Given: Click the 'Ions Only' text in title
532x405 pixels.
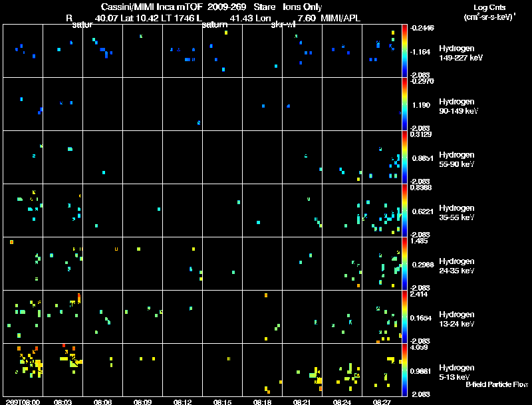Looking at the screenshot, I should 302,7.
